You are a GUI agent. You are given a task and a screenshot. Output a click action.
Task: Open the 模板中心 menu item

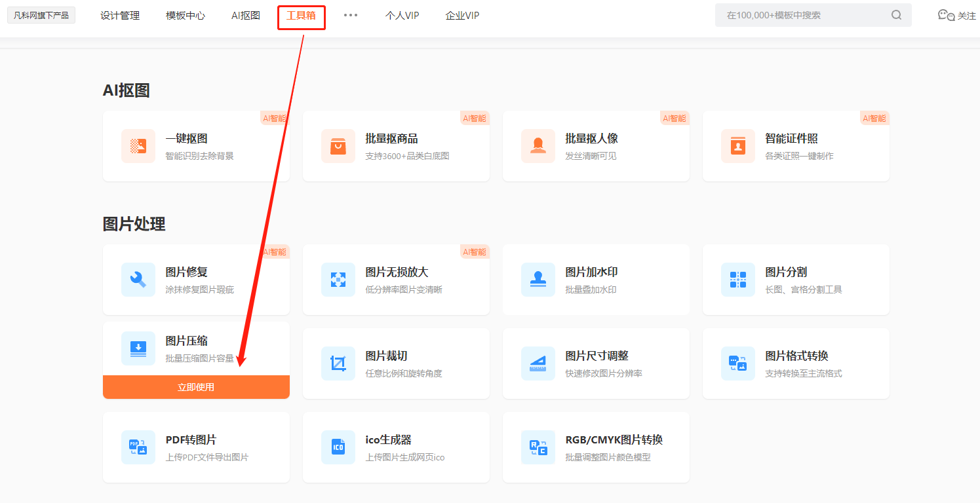click(186, 16)
